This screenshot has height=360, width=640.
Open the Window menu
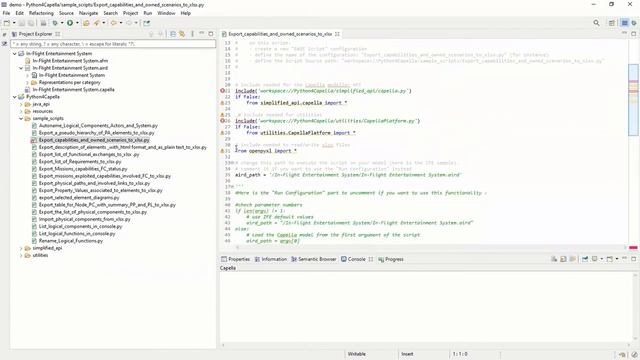166,13
